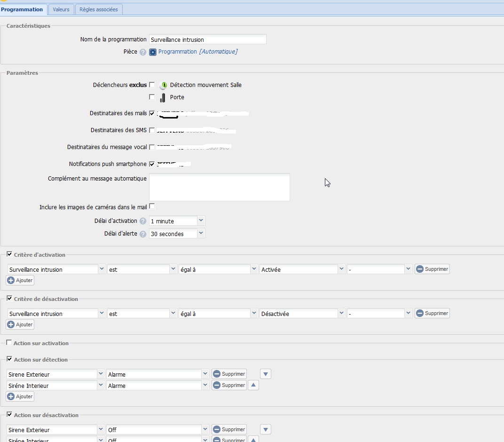The width and height of the screenshot is (504, 442).
Task: Click the Programmation room gear icon
Action: (x=153, y=52)
